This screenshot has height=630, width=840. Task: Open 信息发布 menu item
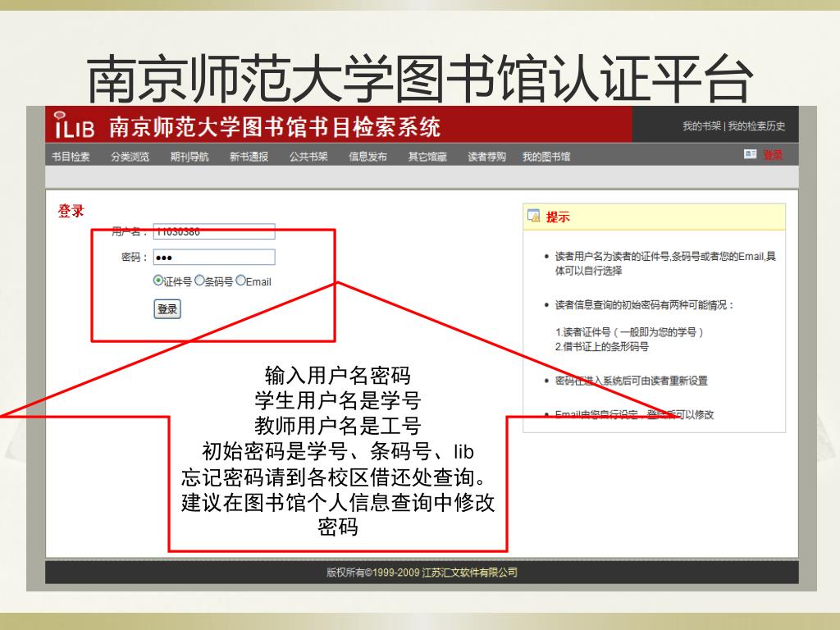click(x=367, y=157)
